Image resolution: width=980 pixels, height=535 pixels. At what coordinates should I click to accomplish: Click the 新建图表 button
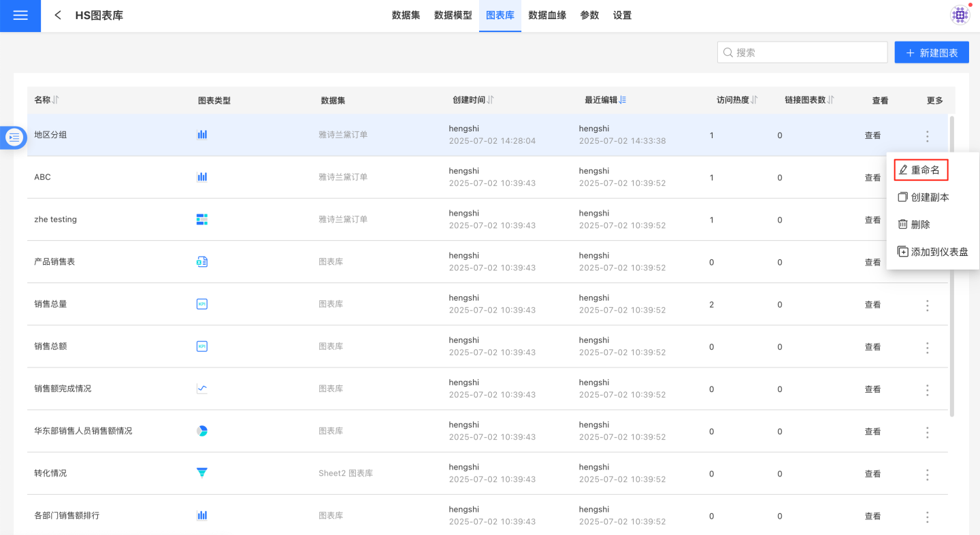pyautogui.click(x=932, y=52)
